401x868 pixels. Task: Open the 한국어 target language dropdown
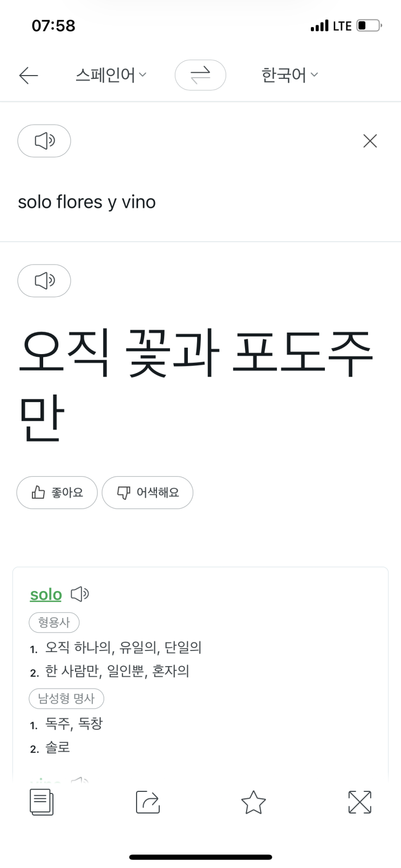(x=289, y=75)
